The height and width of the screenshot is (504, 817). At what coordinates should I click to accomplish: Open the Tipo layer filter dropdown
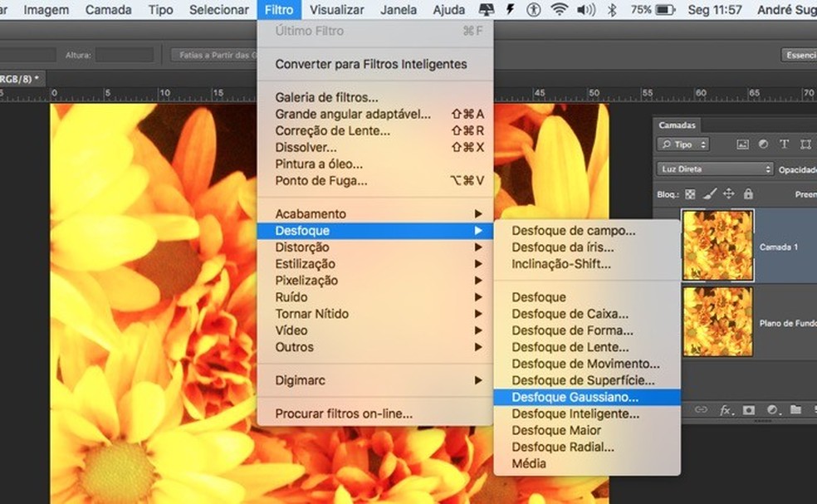pyautogui.click(x=683, y=144)
